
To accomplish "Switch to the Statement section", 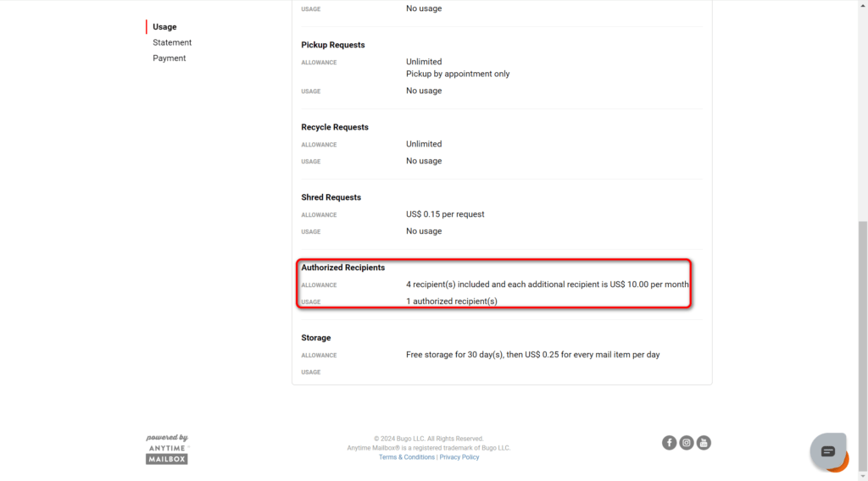I will 172,42.
